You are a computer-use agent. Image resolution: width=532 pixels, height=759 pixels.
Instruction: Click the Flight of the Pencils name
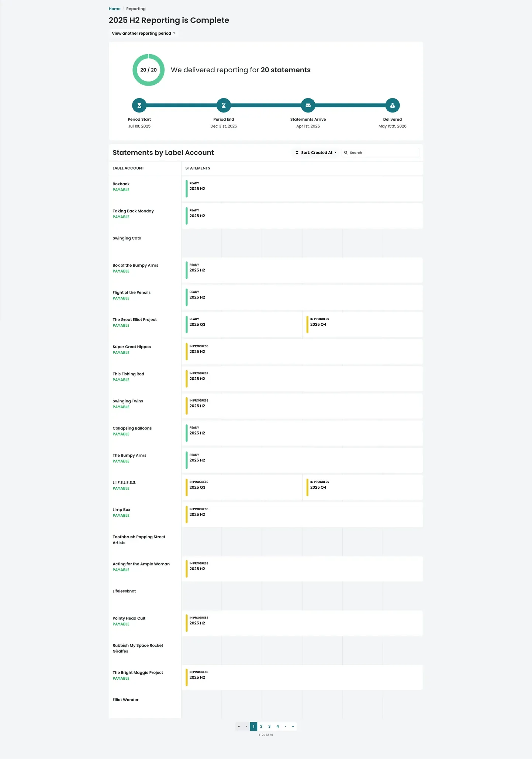(x=132, y=293)
